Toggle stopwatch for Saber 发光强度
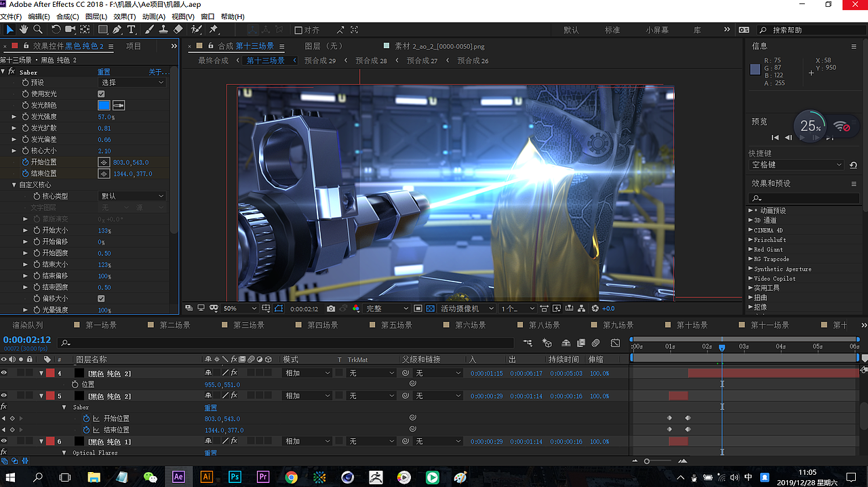868x487 pixels. click(25, 117)
